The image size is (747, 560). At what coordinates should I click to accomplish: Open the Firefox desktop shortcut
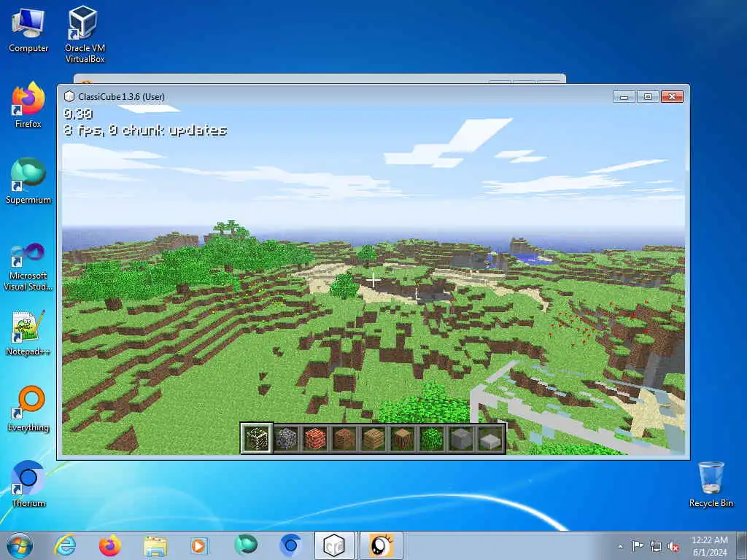pos(28,105)
